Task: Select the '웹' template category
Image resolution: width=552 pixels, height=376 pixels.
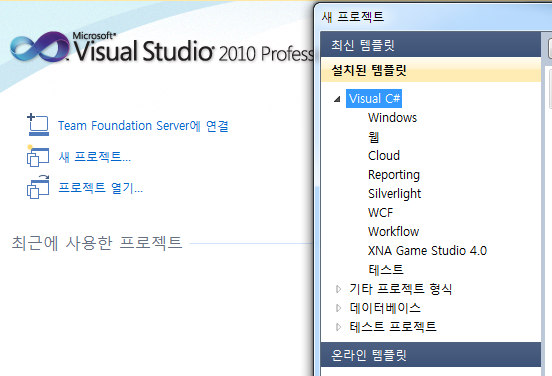Action: click(x=374, y=137)
